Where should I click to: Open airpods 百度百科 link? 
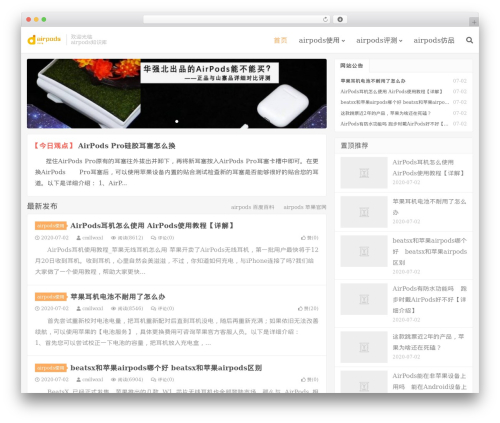(x=253, y=207)
